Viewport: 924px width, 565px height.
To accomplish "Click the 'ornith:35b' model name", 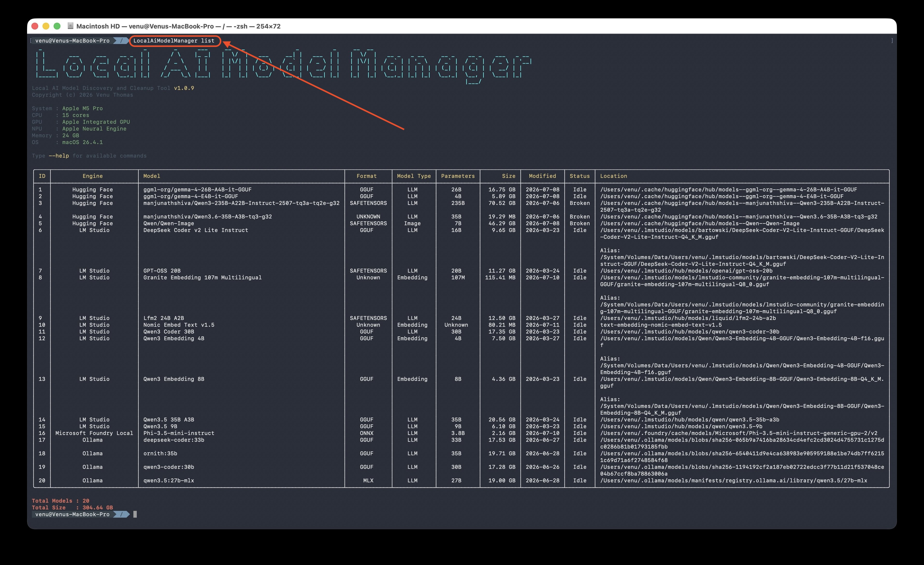I will click(x=160, y=453).
